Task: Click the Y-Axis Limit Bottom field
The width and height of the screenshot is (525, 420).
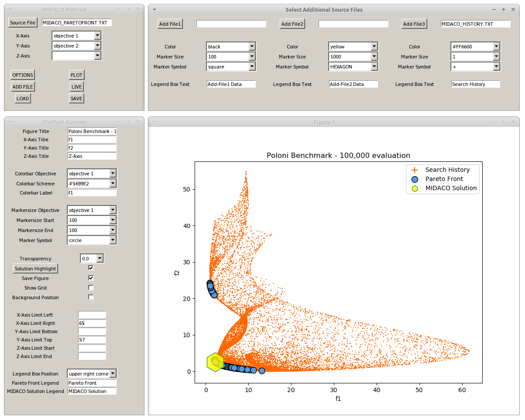Action: click(x=92, y=331)
